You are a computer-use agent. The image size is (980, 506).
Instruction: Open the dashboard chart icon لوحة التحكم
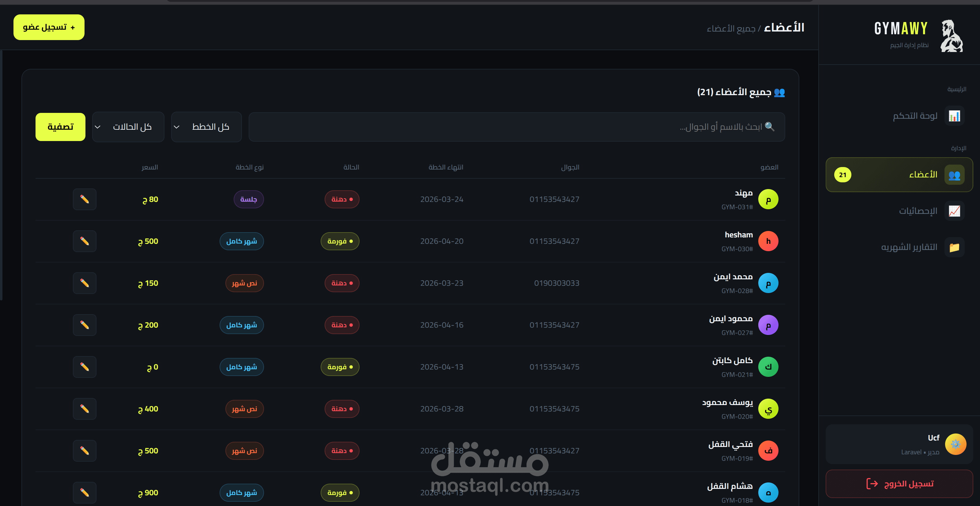pyautogui.click(x=954, y=116)
